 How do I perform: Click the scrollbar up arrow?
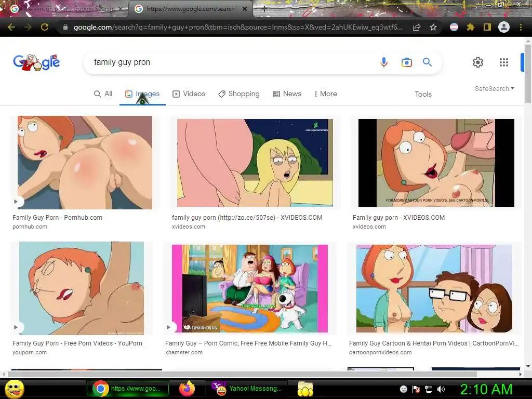(x=528, y=41)
